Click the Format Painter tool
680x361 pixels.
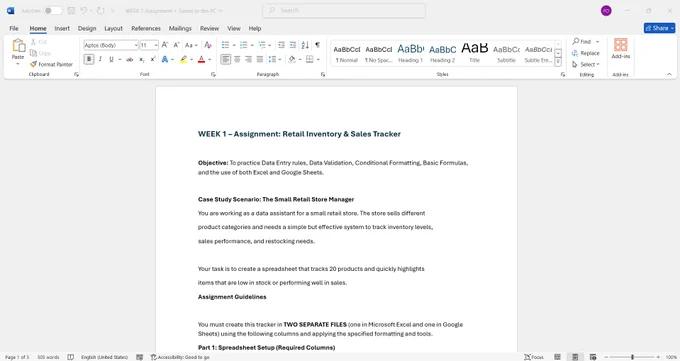pyautogui.click(x=51, y=64)
